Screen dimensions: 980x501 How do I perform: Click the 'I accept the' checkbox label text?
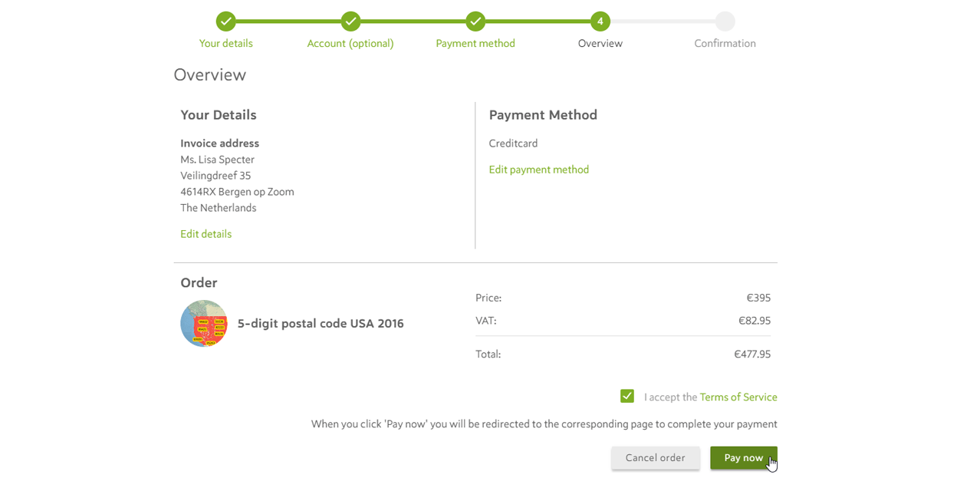[671, 397]
